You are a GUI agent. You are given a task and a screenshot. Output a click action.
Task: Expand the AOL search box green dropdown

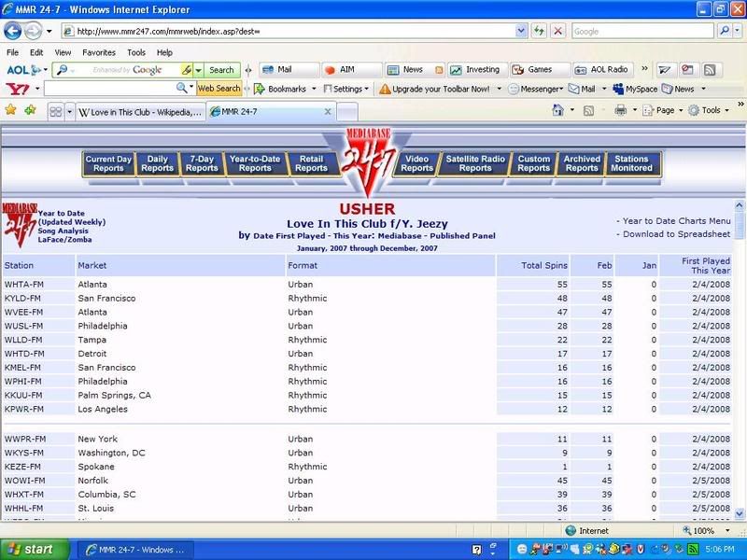[198, 70]
